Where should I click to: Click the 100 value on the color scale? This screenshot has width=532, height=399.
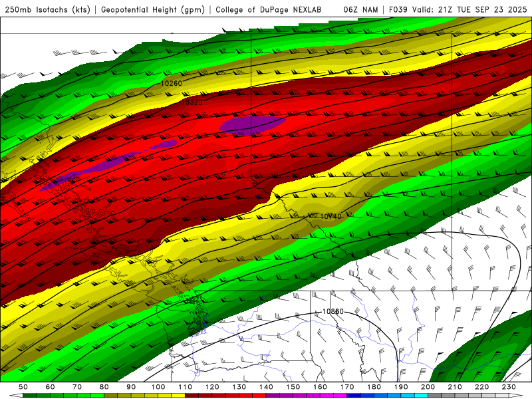tap(158, 387)
